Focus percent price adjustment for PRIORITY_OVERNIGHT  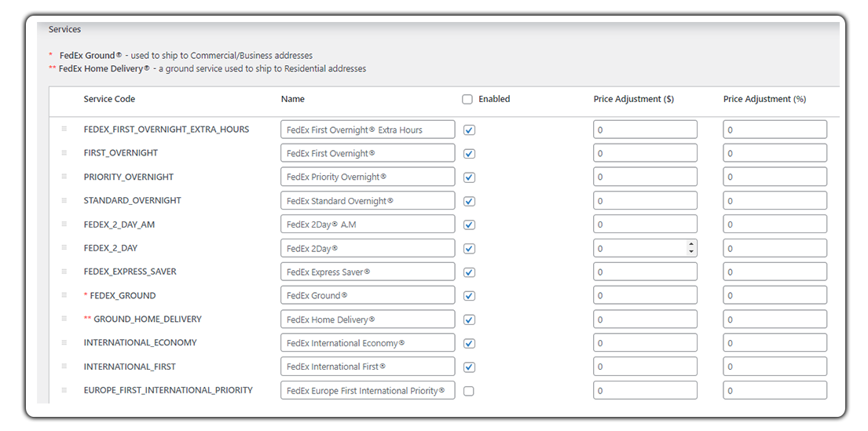coord(775,177)
